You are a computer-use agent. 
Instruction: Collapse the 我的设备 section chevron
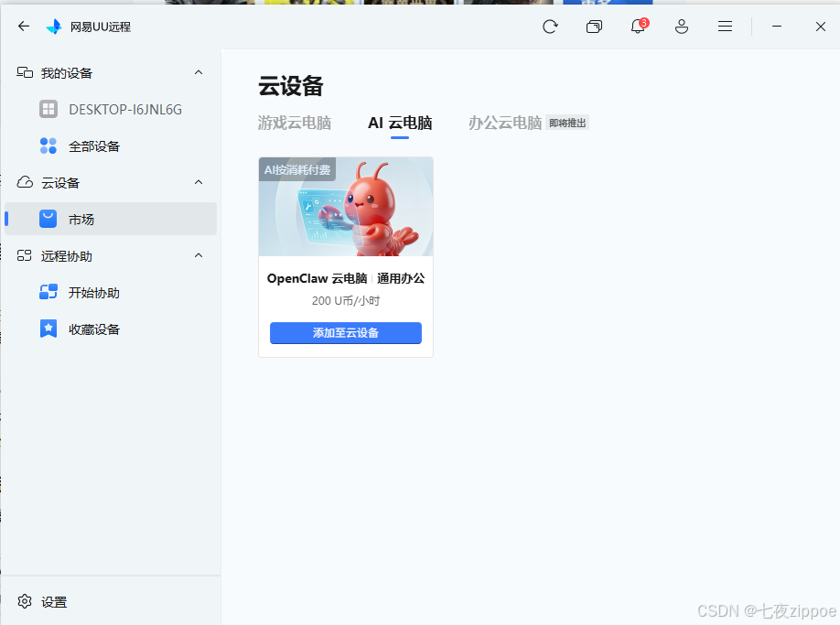199,72
